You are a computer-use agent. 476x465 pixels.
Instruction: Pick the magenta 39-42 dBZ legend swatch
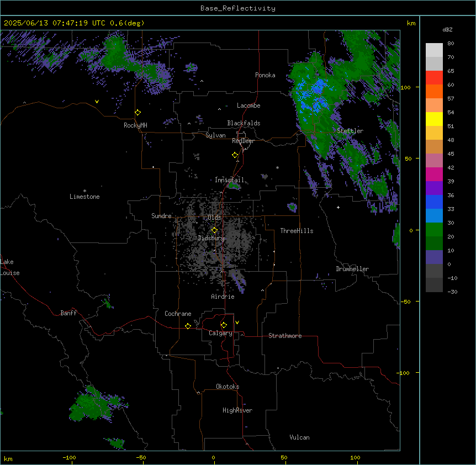tap(434, 174)
